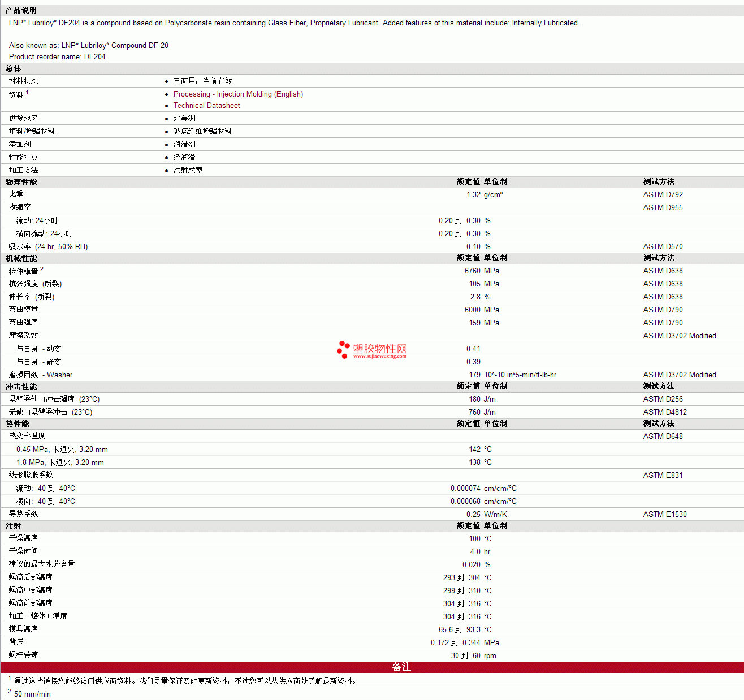Select the 6000 flexural modulus value
Screen dimensions: 744x700
473,310
